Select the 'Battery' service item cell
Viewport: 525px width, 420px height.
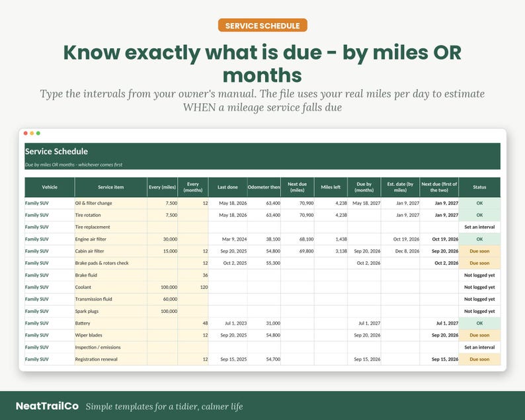click(111, 323)
